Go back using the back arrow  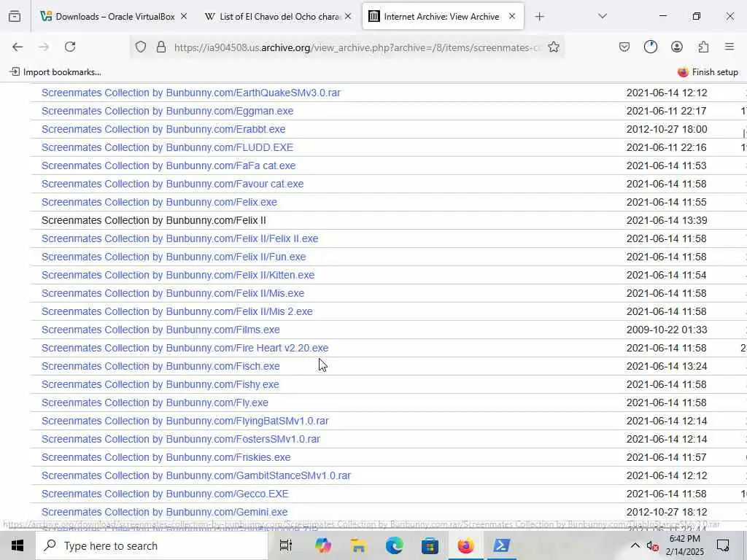18,47
